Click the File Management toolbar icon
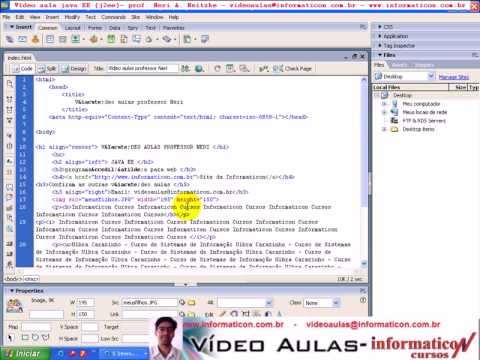The height and width of the screenshot is (360, 480). point(185,69)
